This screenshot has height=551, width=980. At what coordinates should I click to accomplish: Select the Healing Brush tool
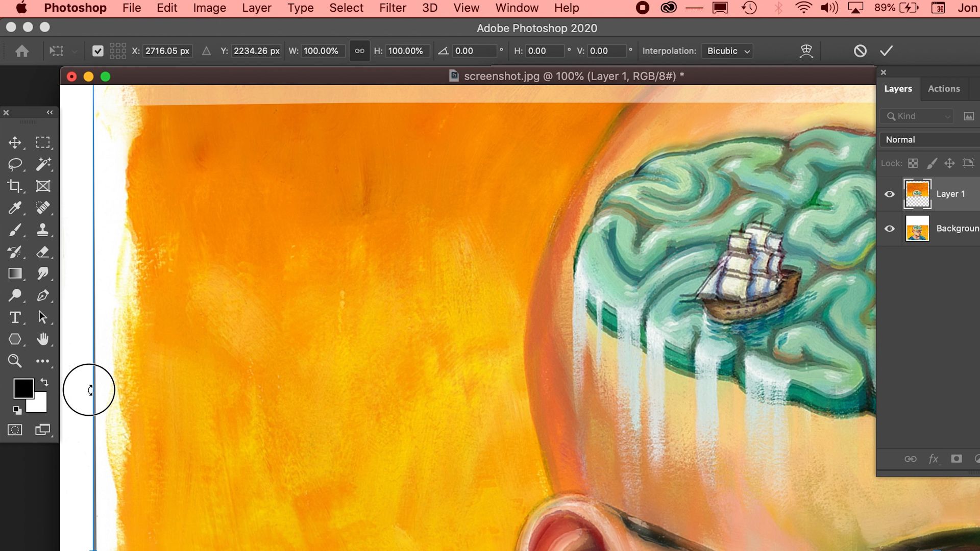[x=43, y=208]
